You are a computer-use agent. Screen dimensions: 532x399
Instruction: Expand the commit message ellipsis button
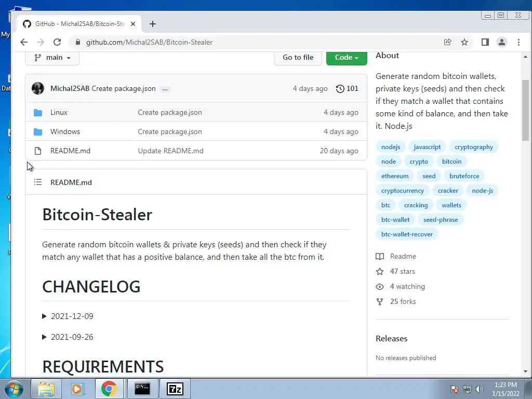click(x=165, y=89)
